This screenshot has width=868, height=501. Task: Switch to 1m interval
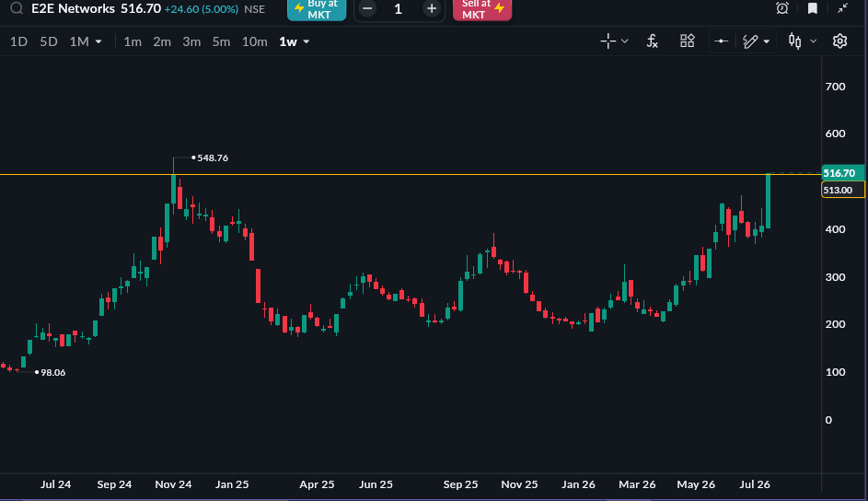(x=133, y=41)
